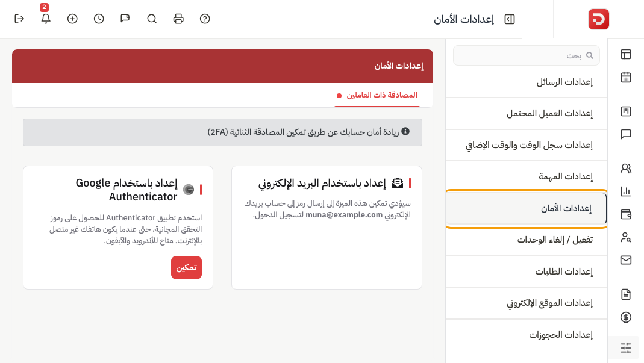This screenshot has height=363, width=644.
Task: Open إعدادات سجل الوقت والوقت الإضافي
Action: 526,145
